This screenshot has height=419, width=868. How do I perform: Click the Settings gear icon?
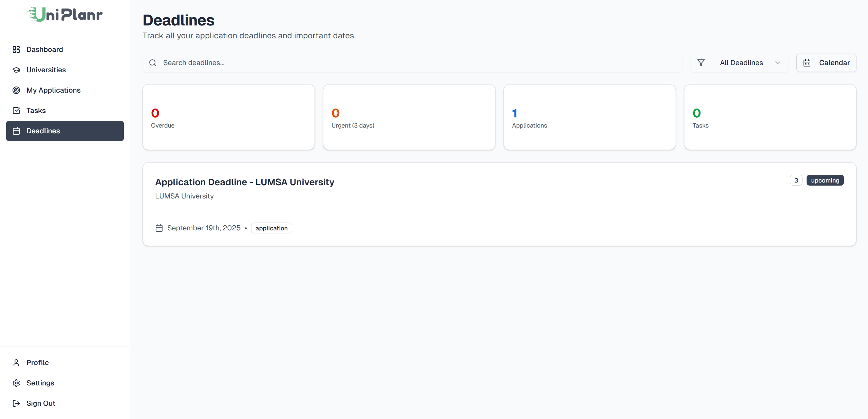coord(16,383)
